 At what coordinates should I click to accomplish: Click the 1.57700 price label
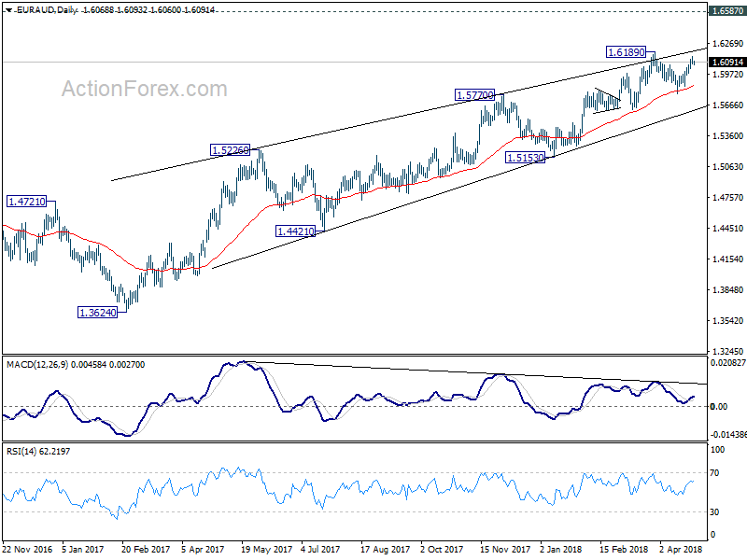pyautogui.click(x=474, y=95)
